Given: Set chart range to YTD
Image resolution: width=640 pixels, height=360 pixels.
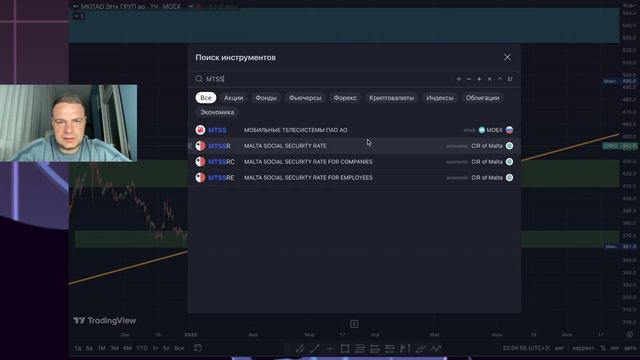Looking at the screenshot, I should pyautogui.click(x=142, y=348).
